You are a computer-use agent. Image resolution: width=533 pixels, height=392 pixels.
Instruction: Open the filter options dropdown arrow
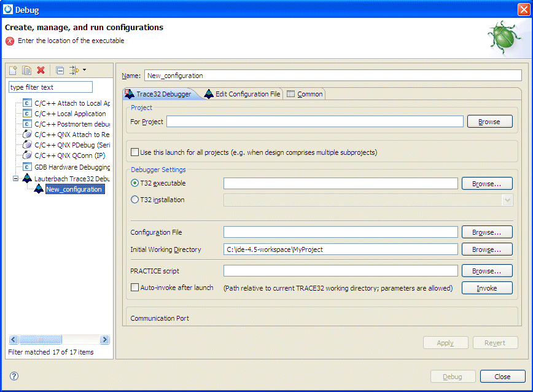pyautogui.click(x=84, y=70)
